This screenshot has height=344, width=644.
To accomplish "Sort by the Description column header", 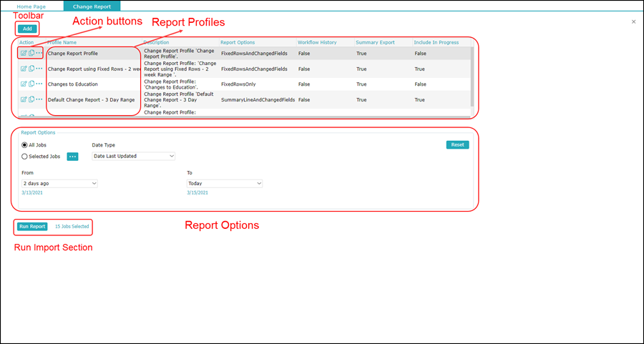I will (157, 42).
